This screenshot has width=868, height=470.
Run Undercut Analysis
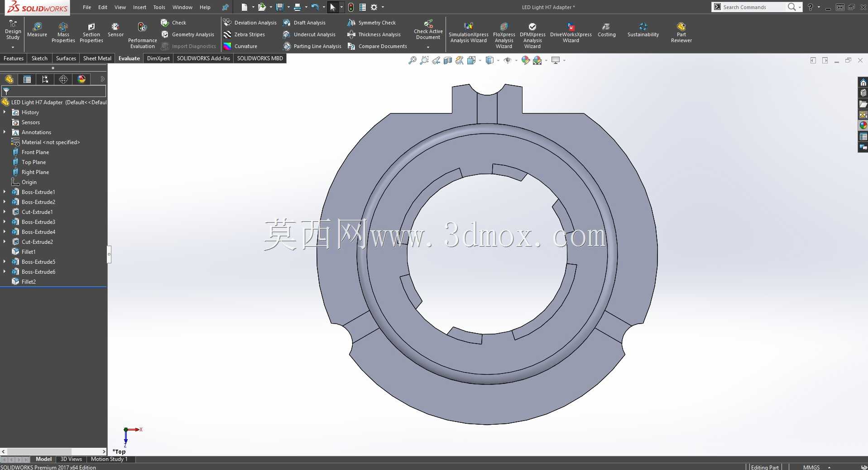point(309,34)
